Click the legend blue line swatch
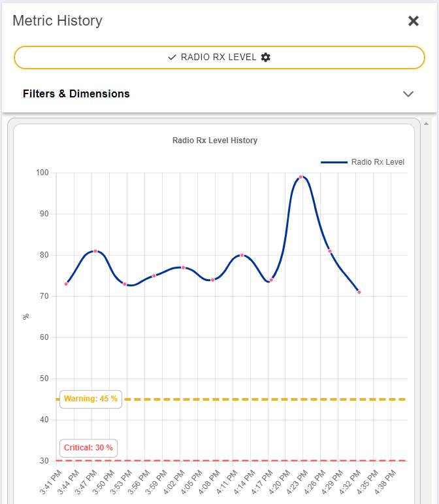The width and height of the screenshot is (439, 504). pos(334,162)
